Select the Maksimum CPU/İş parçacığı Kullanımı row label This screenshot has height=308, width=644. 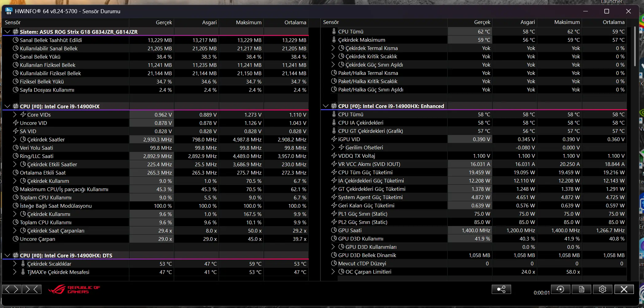click(x=64, y=189)
